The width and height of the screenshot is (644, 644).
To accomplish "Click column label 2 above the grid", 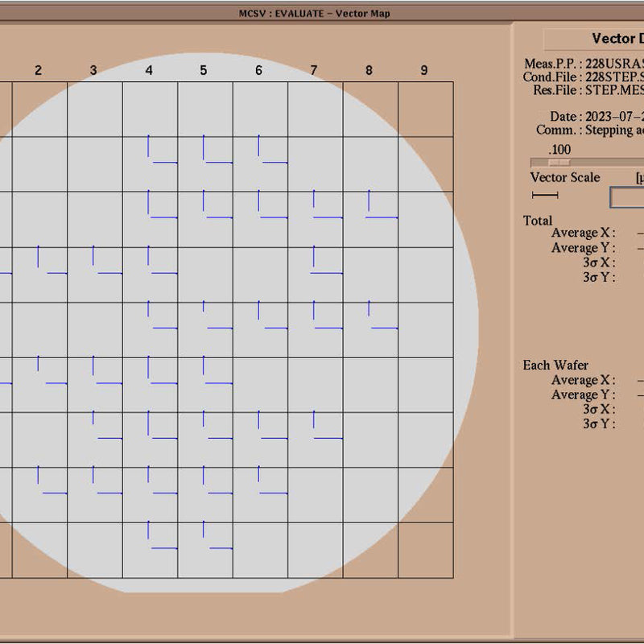I will (x=38, y=70).
